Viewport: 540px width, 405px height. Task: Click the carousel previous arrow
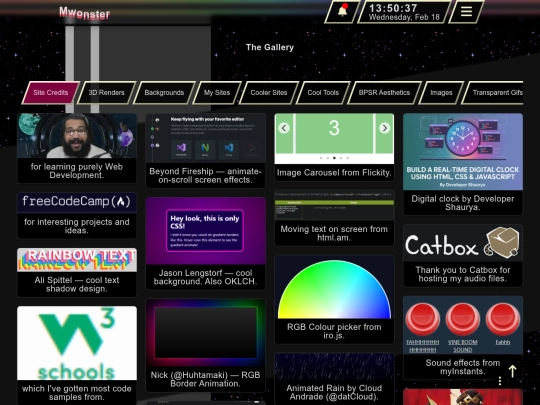coord(284,128)
